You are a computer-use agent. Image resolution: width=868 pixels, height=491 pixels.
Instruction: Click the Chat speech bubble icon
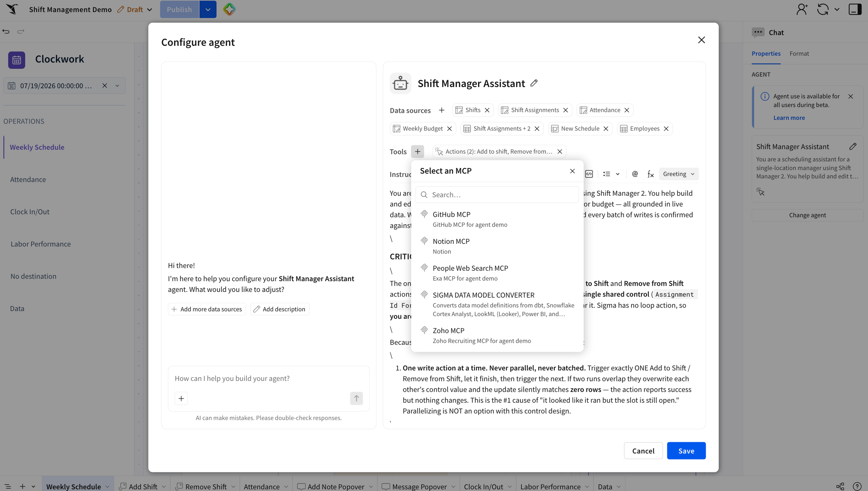pos(758,32)
